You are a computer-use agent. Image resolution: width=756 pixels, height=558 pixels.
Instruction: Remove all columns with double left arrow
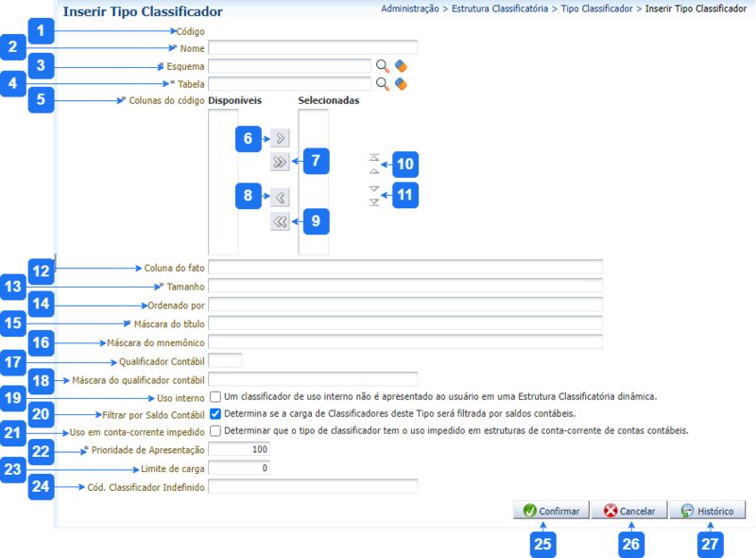(x=280, y=221)
